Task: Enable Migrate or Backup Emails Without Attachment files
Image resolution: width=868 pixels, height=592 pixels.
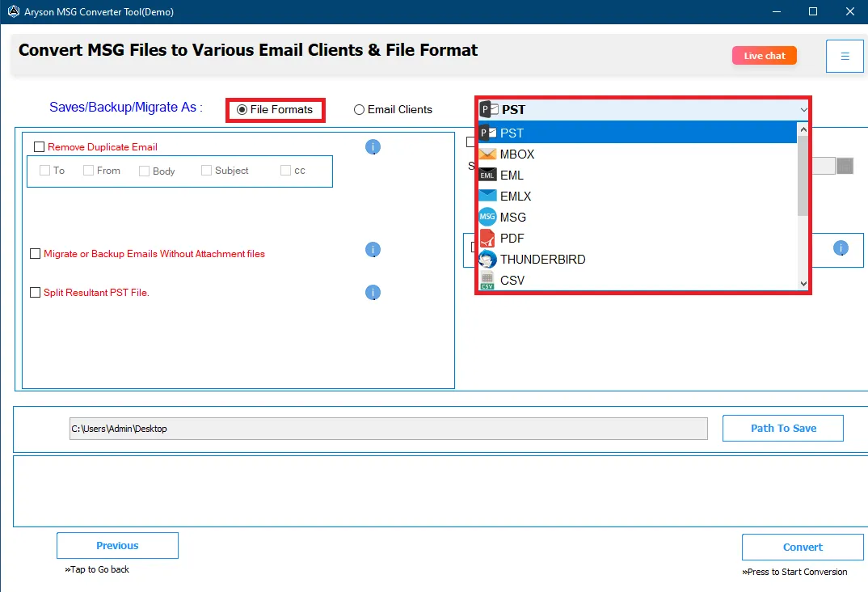Action: coord(36,254)
